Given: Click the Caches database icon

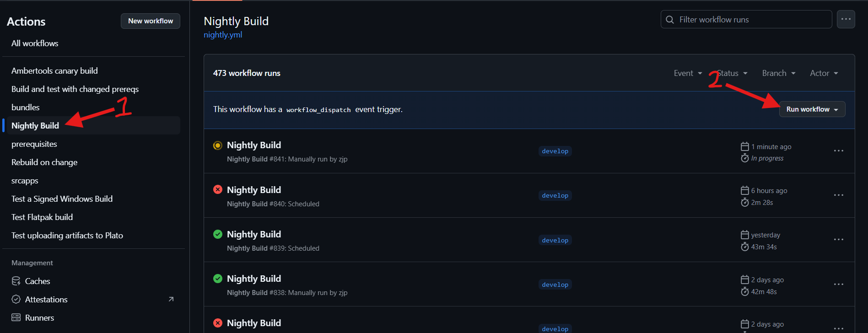Looking at the screenshot, I should (16, 281).
